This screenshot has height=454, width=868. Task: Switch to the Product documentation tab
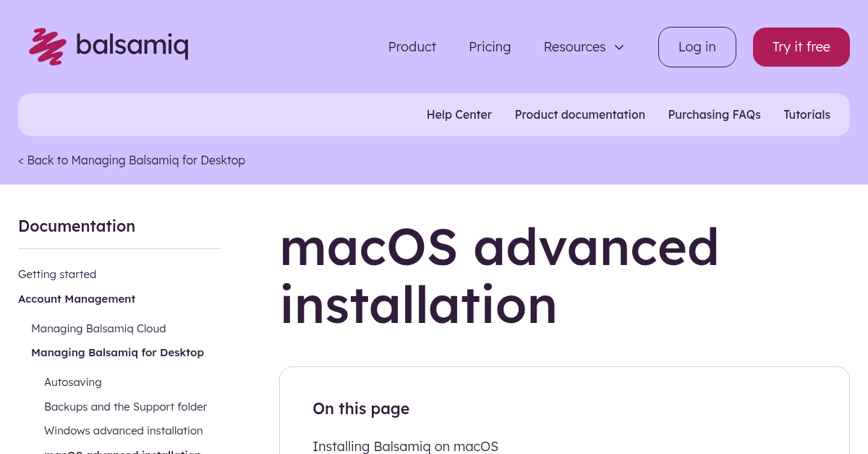pyautogui.click(x=579, y=114)
